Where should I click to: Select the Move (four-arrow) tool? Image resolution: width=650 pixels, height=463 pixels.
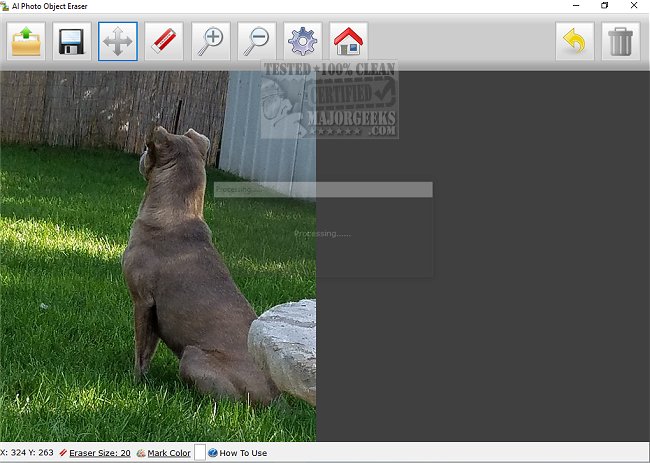click(118, 41)
